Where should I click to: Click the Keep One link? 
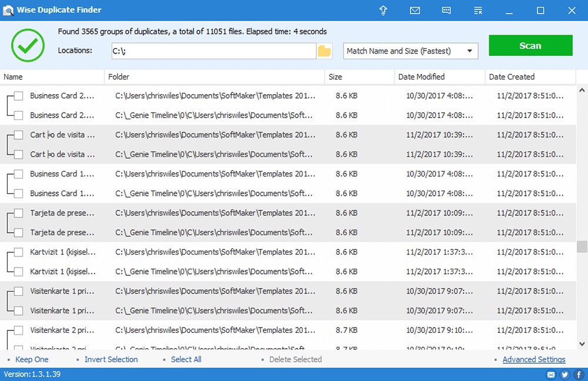(x=32, y=360)
